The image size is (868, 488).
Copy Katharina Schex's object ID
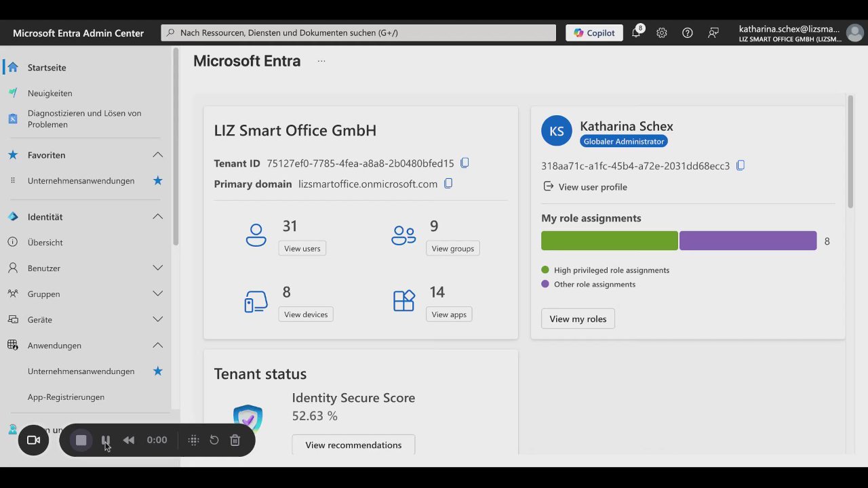click(x=741, y=165)
